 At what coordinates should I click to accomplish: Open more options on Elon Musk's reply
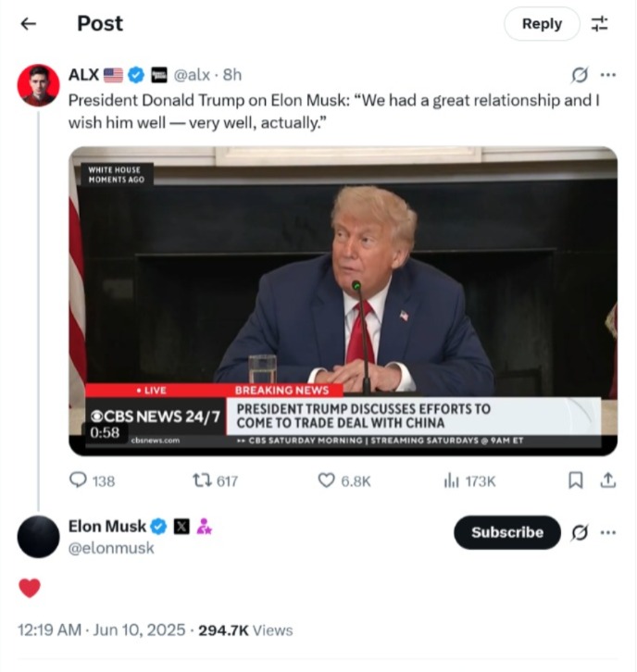pos(608,533)
